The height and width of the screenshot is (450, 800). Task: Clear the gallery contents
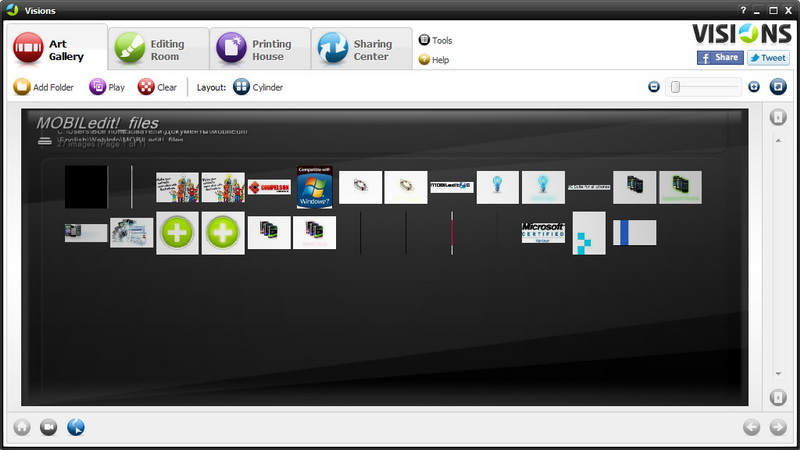(157, 87)
